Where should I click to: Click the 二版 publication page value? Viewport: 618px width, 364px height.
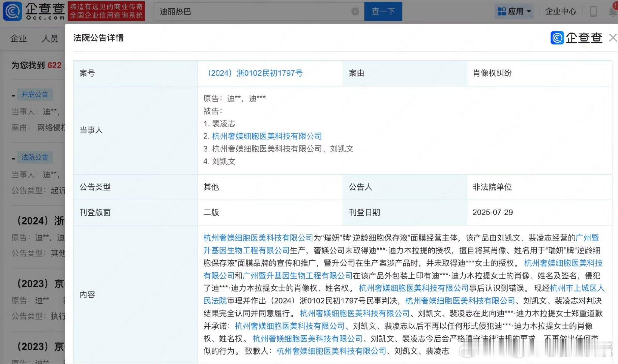coord(211,212)
